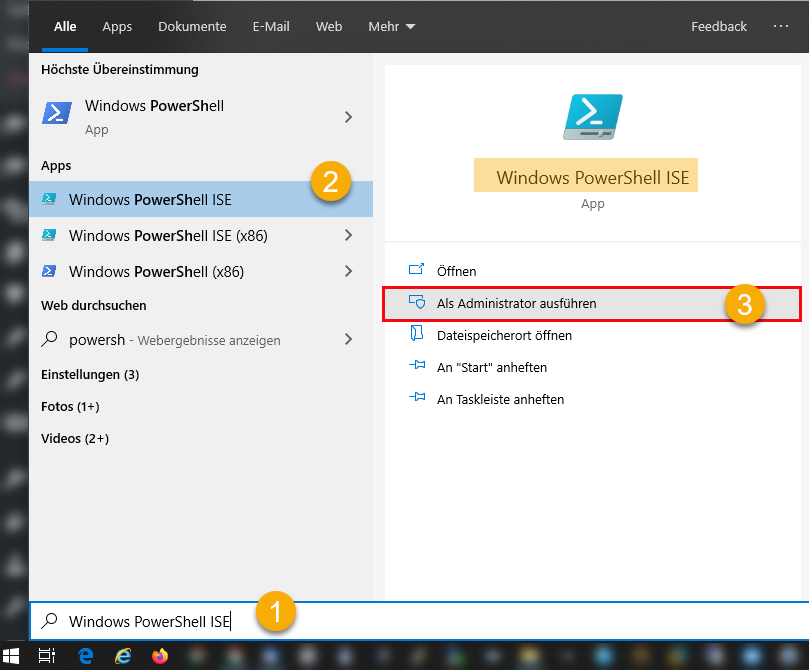The width and height of the screenshot is (809, 670).
Task: Open the Fotos (1+) category
Action: click(x=70, y=406)
